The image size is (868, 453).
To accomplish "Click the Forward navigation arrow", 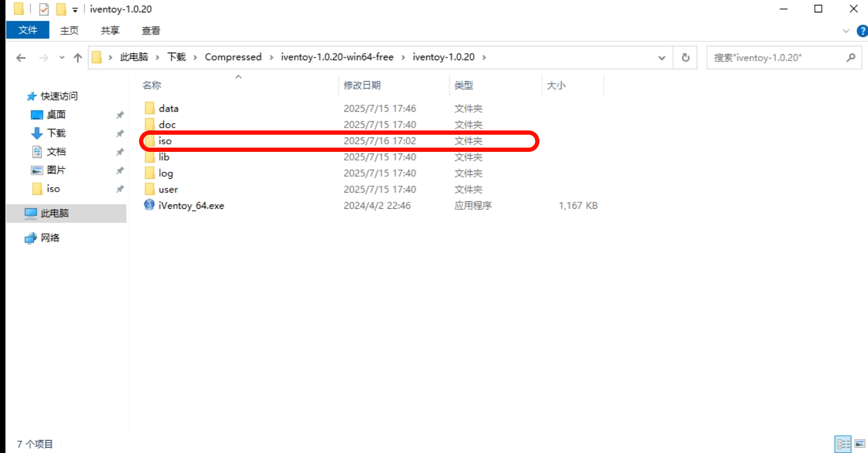I will point(43,57).
